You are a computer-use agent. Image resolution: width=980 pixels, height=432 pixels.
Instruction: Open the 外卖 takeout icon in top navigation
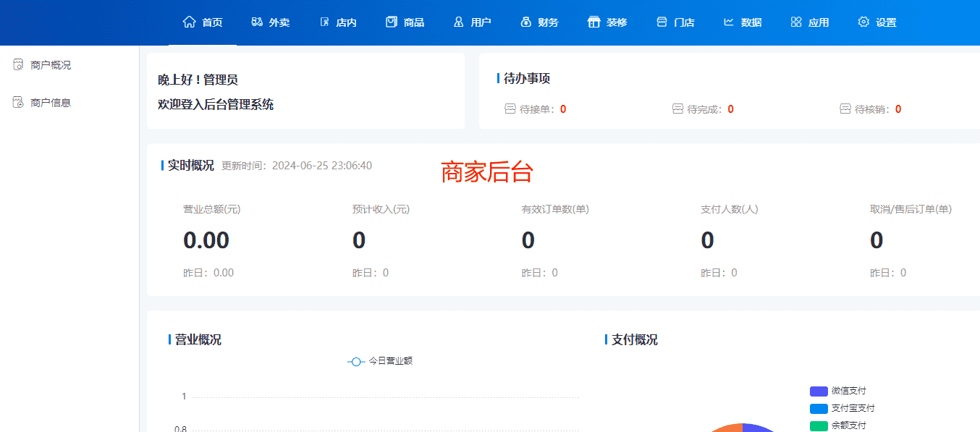coord(255,22)
